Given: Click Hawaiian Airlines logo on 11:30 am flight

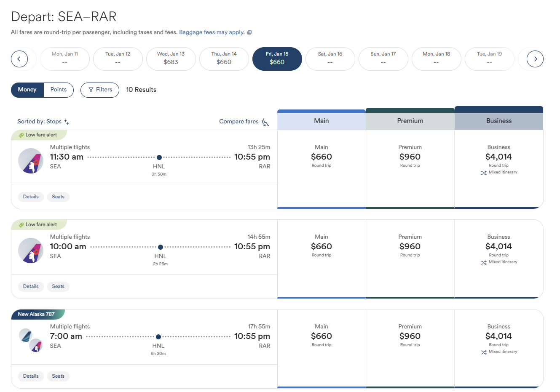Looking at the screenshot, I should point(31,161).
